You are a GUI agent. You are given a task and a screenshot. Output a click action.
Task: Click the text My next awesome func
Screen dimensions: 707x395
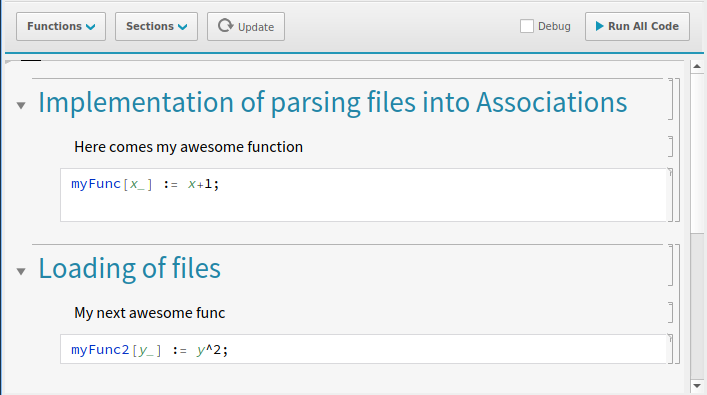pyautogui.click(x=149, y=313)
